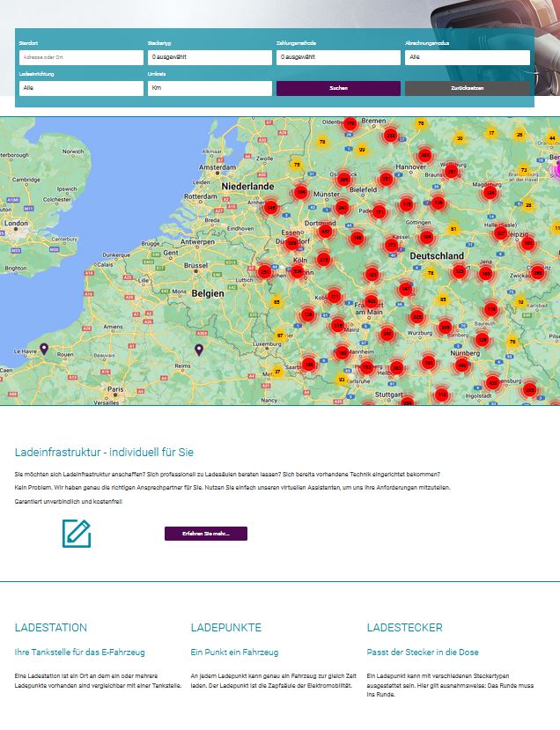Click the Zurücksetzen button
560x730 pixels.
(x=468, y=88)
